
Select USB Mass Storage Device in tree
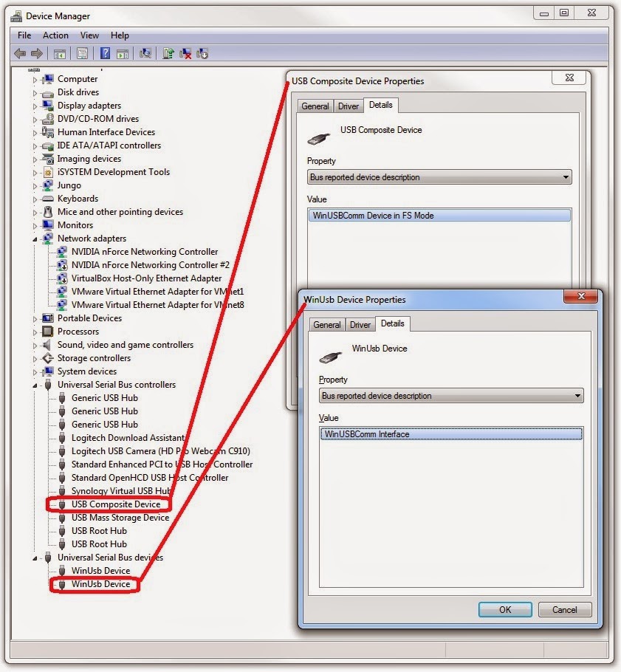(120, 518)
